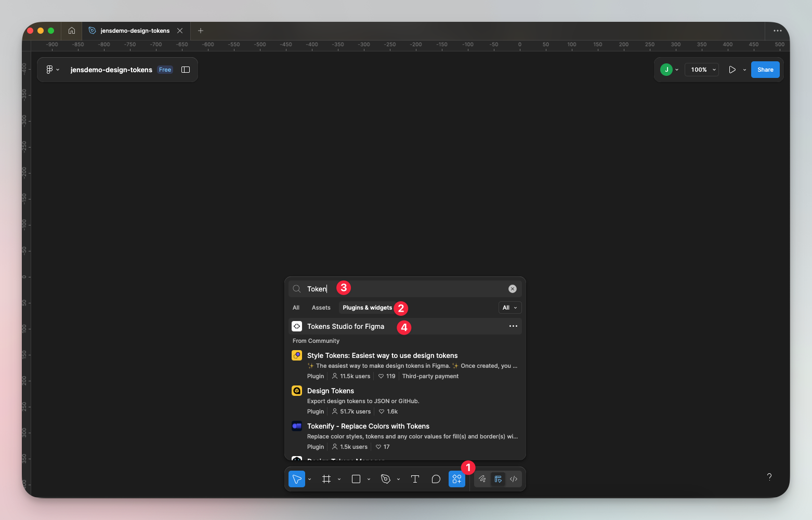
Task: Click 1.5k users on Tokenify
Action: pos(350,447)
